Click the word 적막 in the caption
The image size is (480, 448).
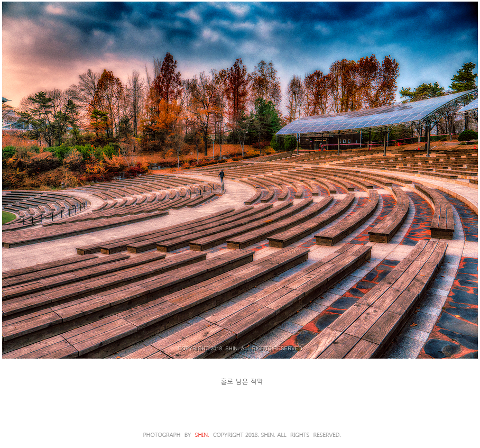click(x=257, y=381)
